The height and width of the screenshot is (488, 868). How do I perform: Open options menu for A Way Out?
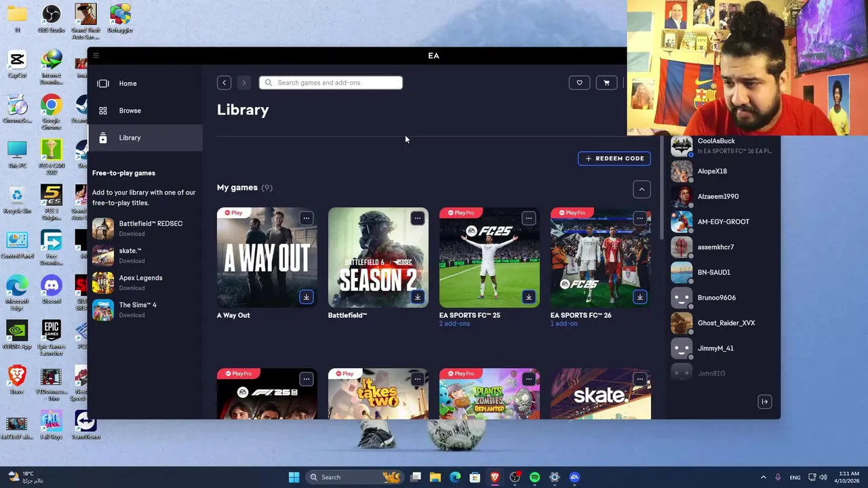(x=307, y=218)
